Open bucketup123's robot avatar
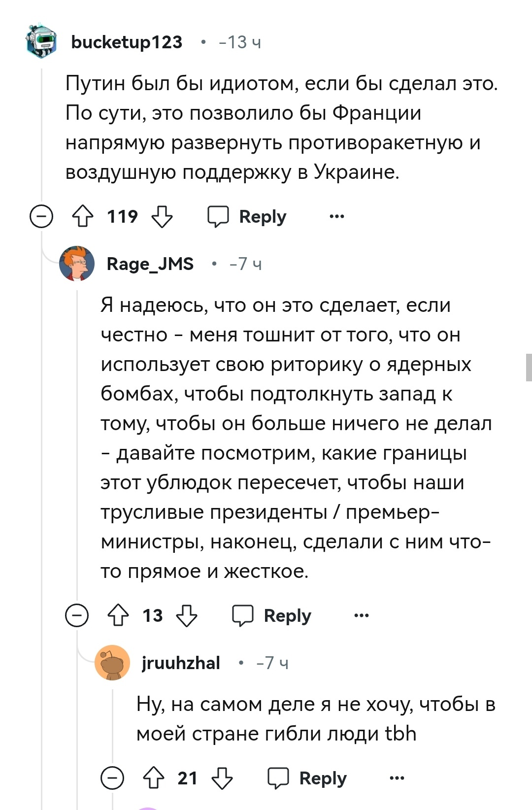The height and width of the screenshot is (810, 532). point(42,41)
